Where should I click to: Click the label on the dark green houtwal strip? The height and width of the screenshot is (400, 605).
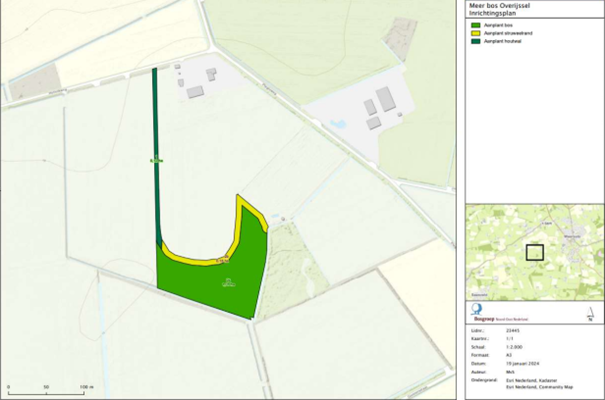coord(156,159)
